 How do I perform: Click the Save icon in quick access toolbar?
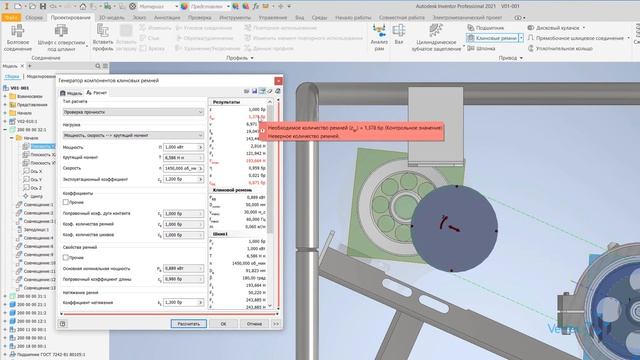point(43,6)
